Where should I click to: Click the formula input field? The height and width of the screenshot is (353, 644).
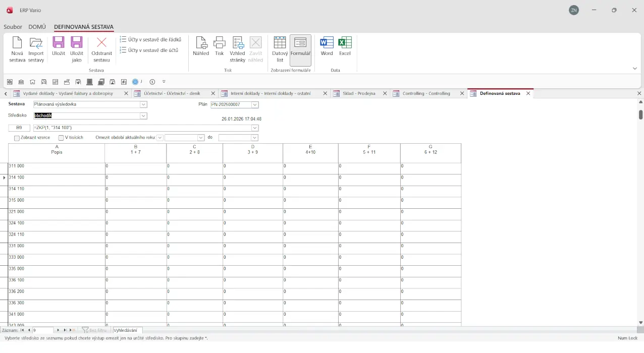pos(141,128)
